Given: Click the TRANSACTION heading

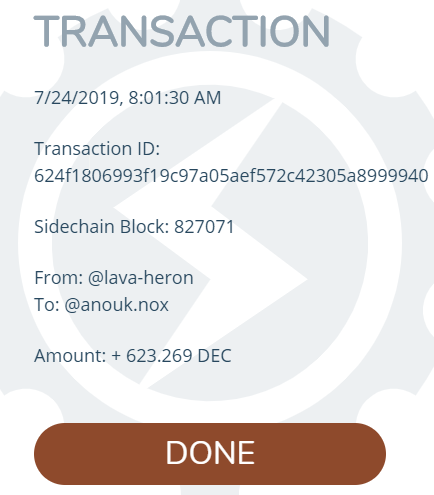Looking at the screenshot, I should click(182, 32).
